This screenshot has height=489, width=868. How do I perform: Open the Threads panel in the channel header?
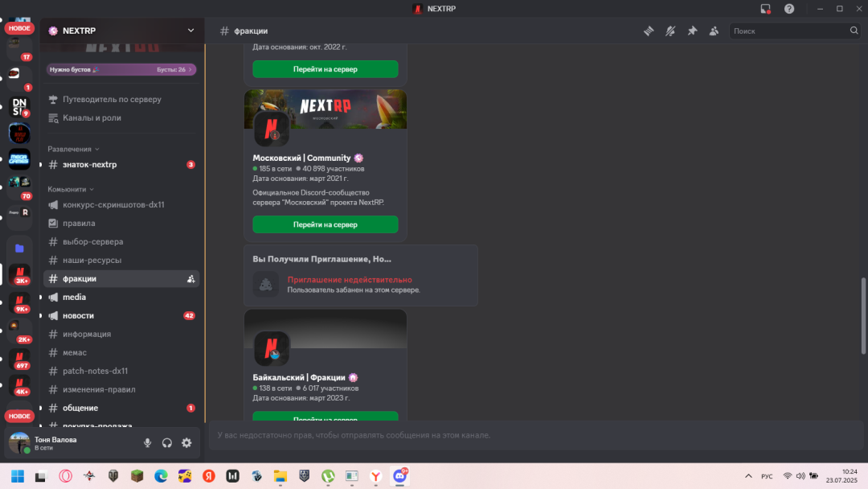point(649,31)
